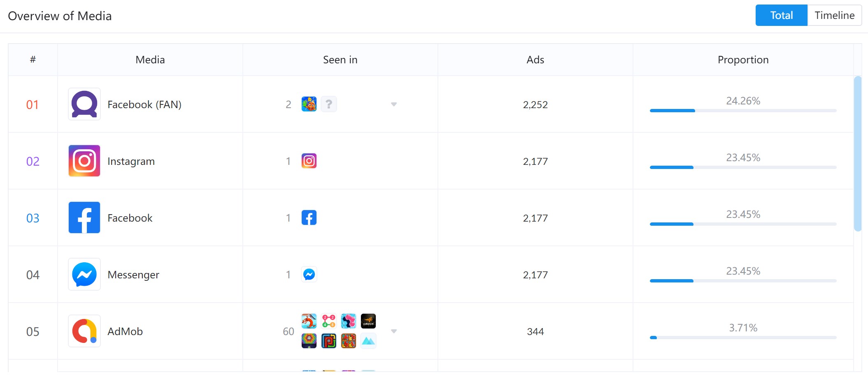Click the large Instagram media logo
This screenshot has height=377, width=868.
[x=84, y=161]
